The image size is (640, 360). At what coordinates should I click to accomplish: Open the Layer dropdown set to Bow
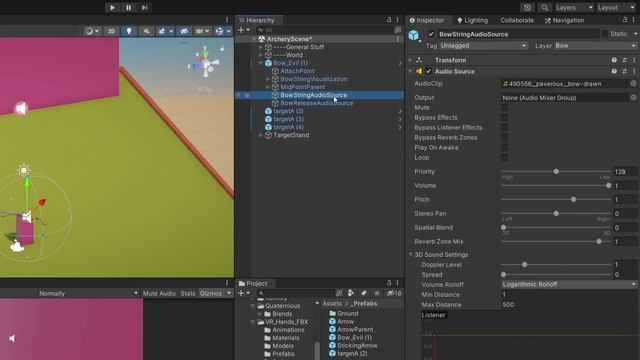[x=595, y=46]
